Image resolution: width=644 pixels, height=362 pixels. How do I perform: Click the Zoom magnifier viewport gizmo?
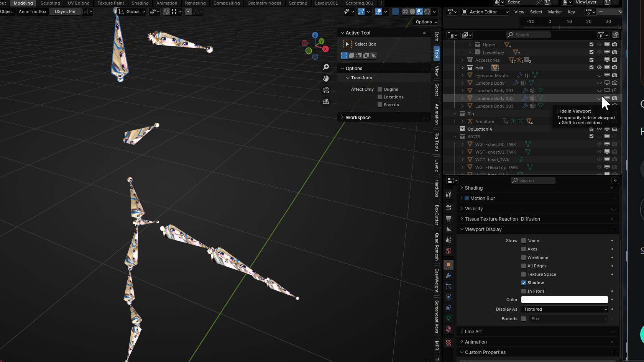tap(326, 67)
